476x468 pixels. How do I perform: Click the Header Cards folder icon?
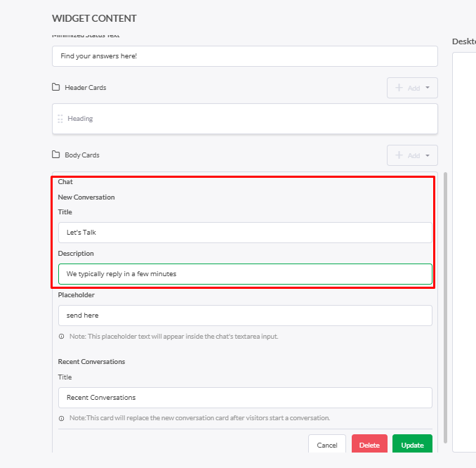56,87
